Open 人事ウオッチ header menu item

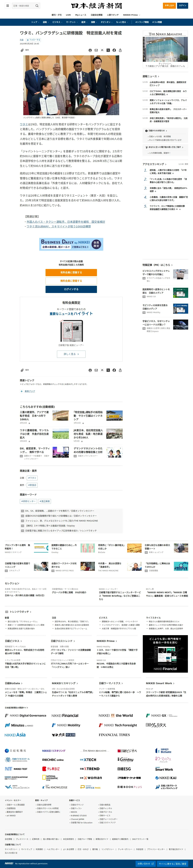pos(113,15)
